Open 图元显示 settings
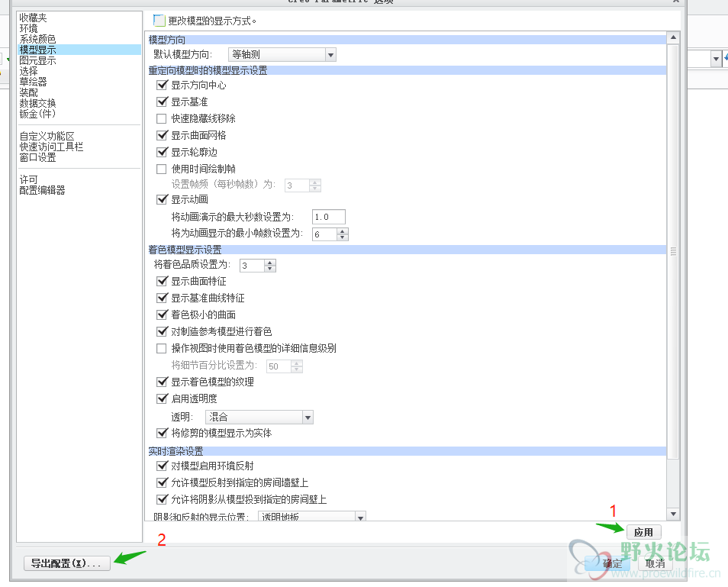The width and height of the screenshot is (728, 587). pos(37,60)
